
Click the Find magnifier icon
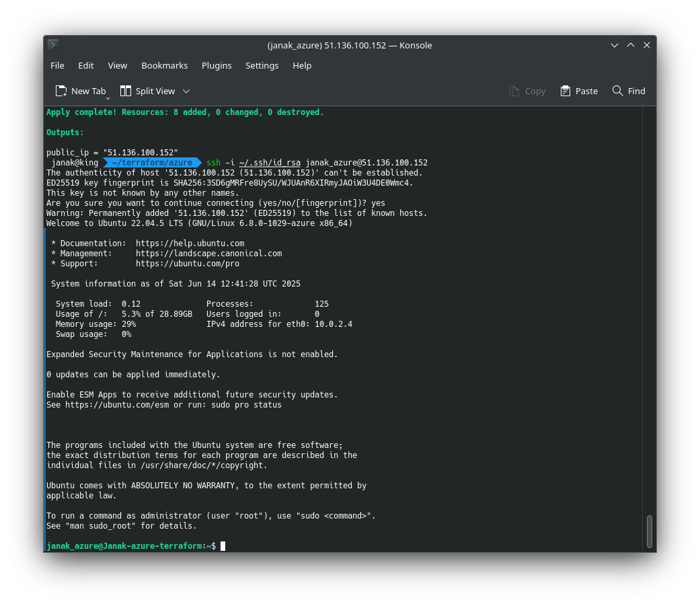[617, 91]
